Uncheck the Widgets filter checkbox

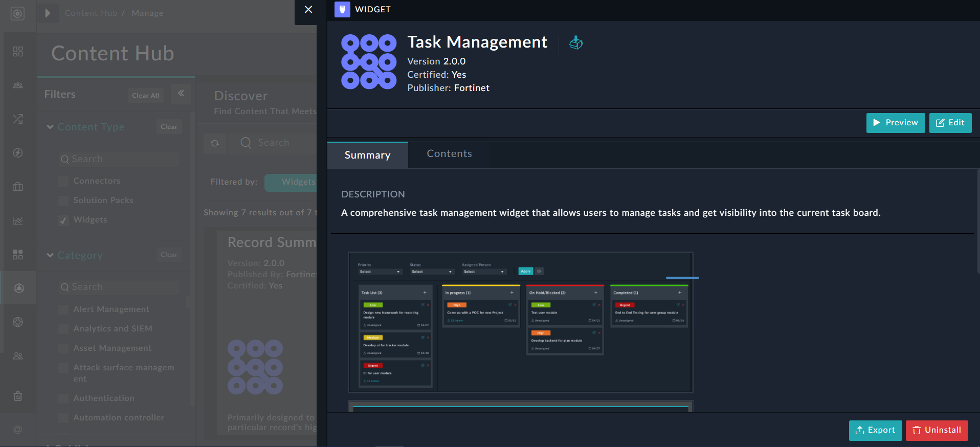tap(64, 220)
